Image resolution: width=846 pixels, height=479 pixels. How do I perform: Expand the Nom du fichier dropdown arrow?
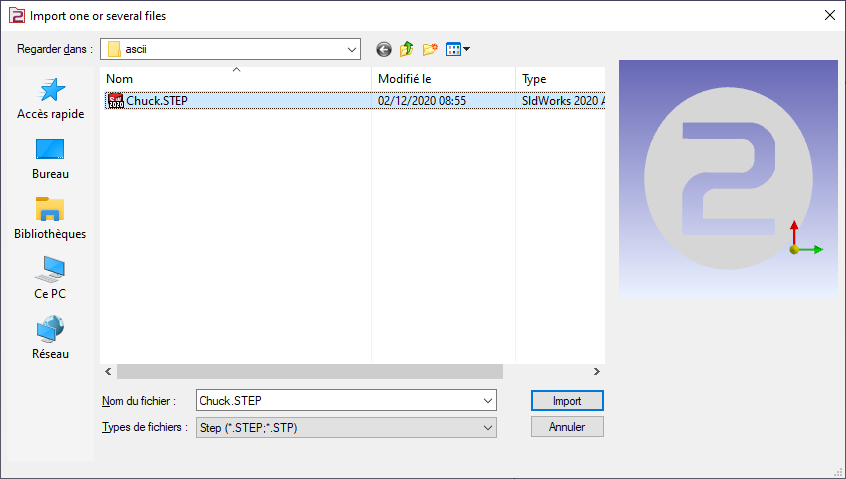click(x=487, y=401)
